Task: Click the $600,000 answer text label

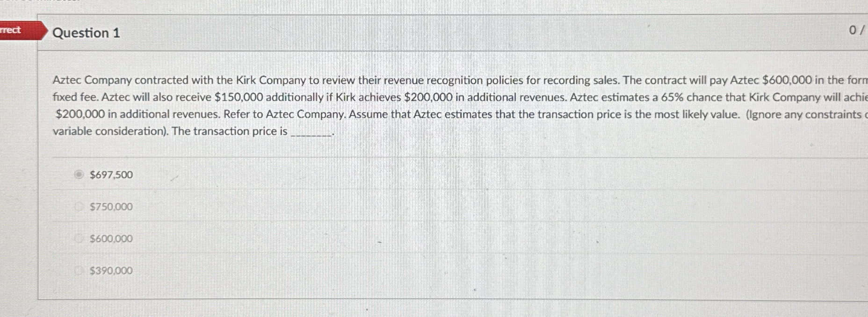Action: [110, 238]
